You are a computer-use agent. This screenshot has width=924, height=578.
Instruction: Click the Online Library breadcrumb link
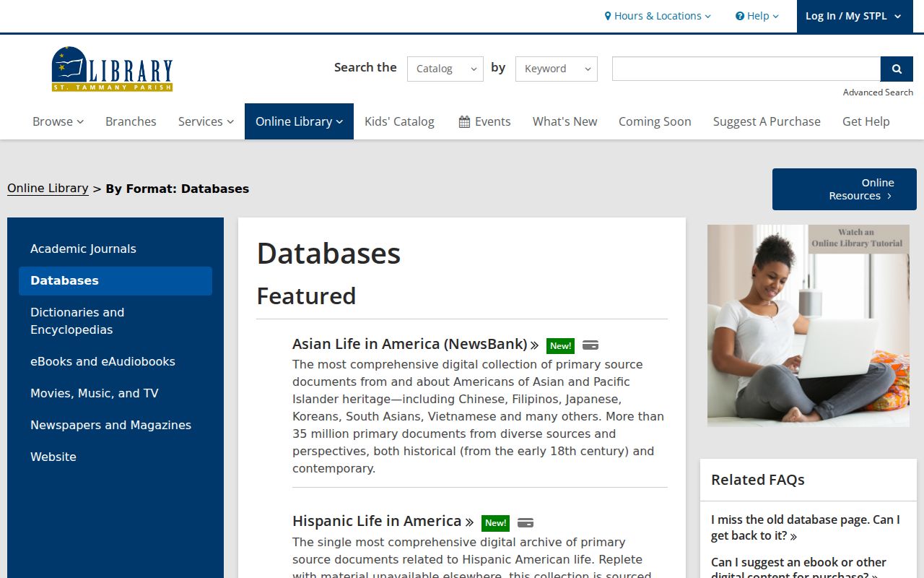[48, 189]
